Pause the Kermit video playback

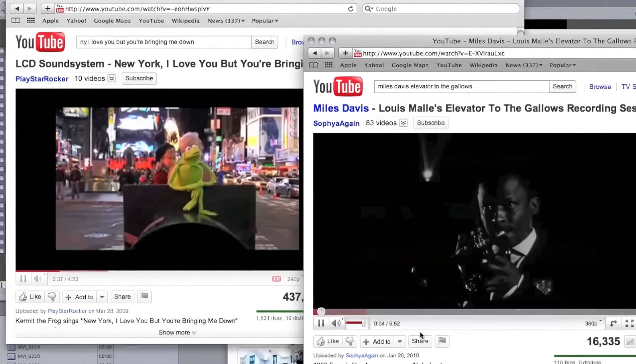(23, 279)
